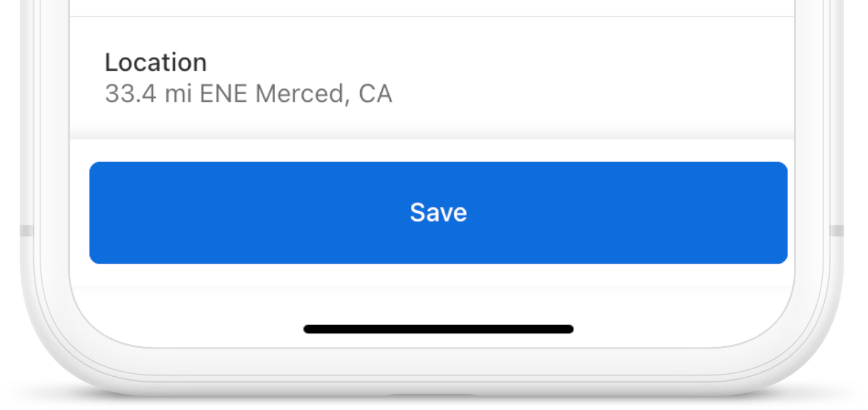Open the Location row
This screenshot has width=868, height=410.
click(x=431, y=78)
